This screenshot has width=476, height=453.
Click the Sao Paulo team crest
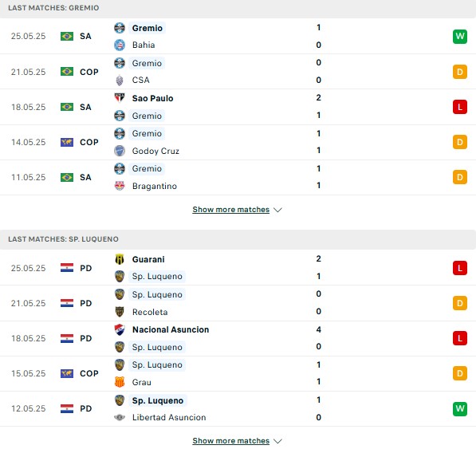pyautogui.click(x=120, y=98)
